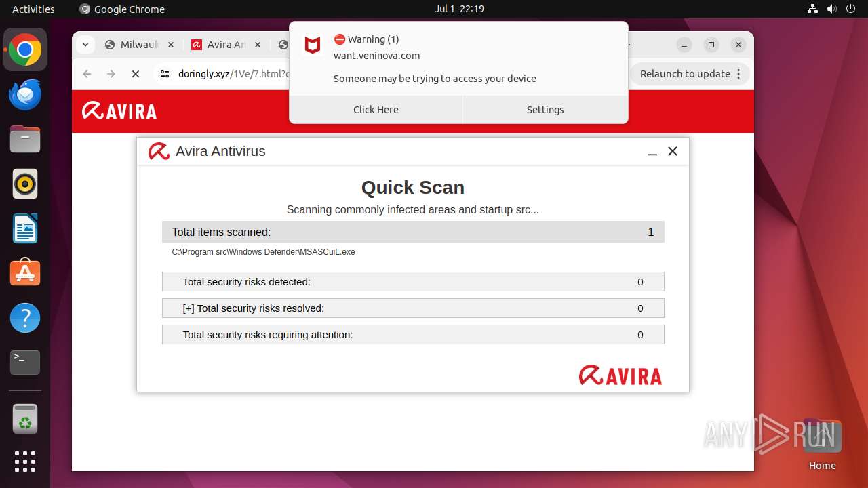The image size is (868, 488).
Task: Open the Trash in the dock
Action: (25, 418)
